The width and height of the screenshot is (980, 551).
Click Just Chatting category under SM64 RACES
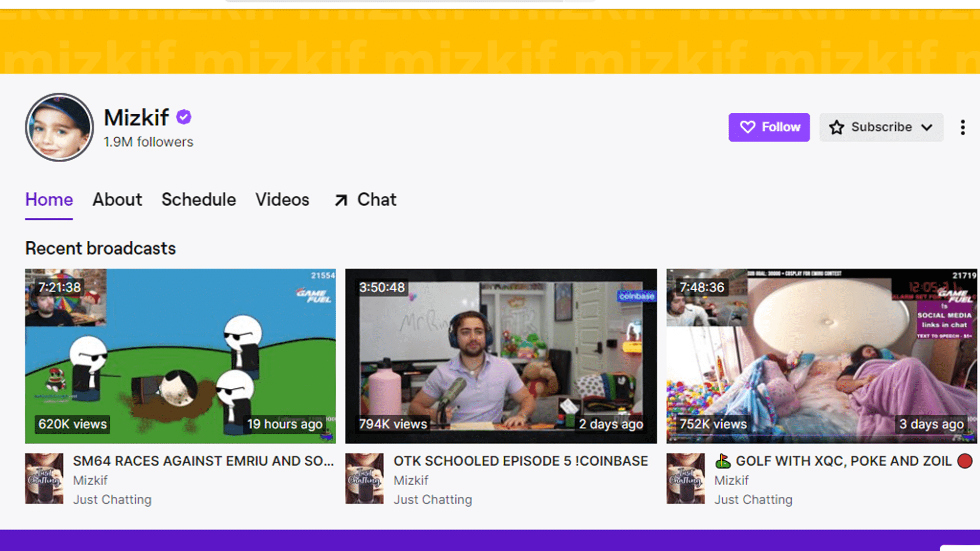tap(112, 499)
